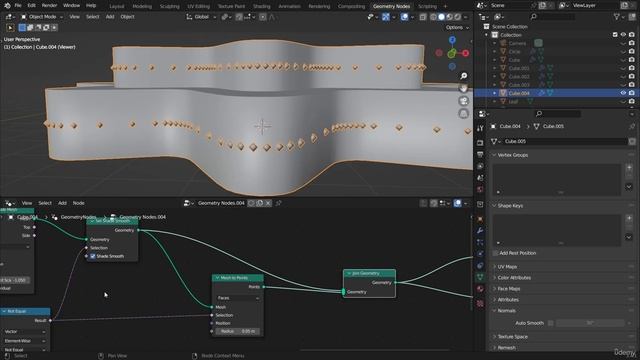
Task: Disable Cube.004 in renders camera icon
Action: pos(631,93)
